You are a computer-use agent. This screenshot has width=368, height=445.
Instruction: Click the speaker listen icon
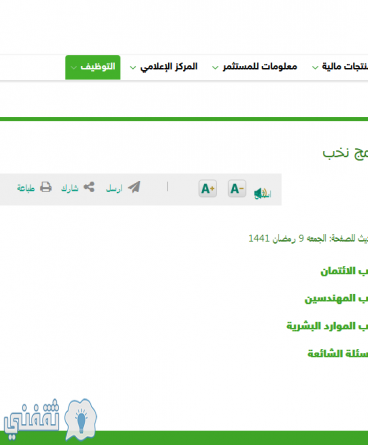(262, 193)
